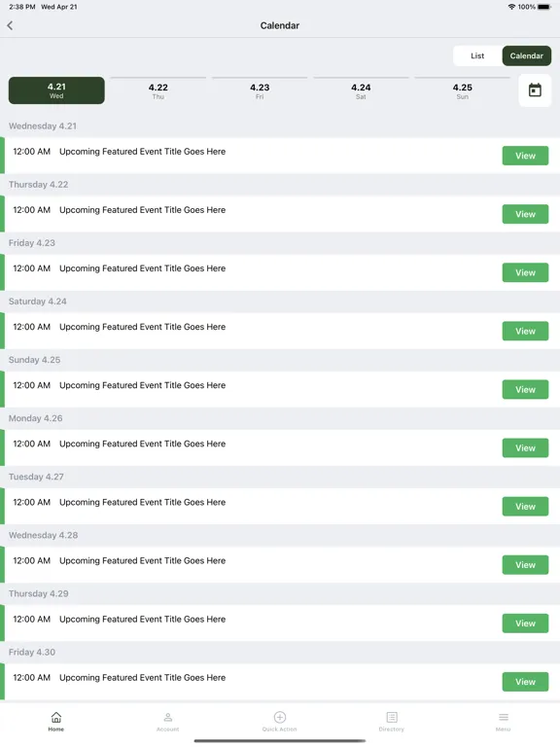The height and width of the screenshot is (747, 560).
Task: Open the calendar date picker icon
Action: (535, 90)
